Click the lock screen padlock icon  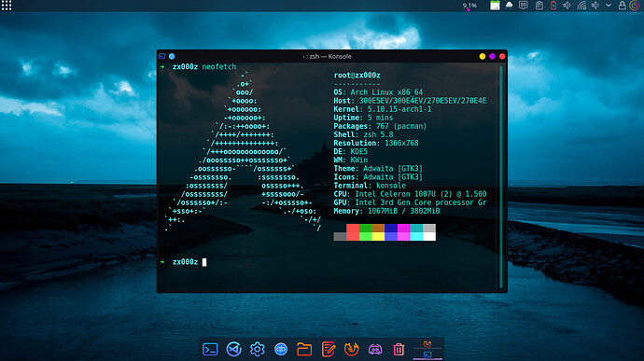[623, 6]
